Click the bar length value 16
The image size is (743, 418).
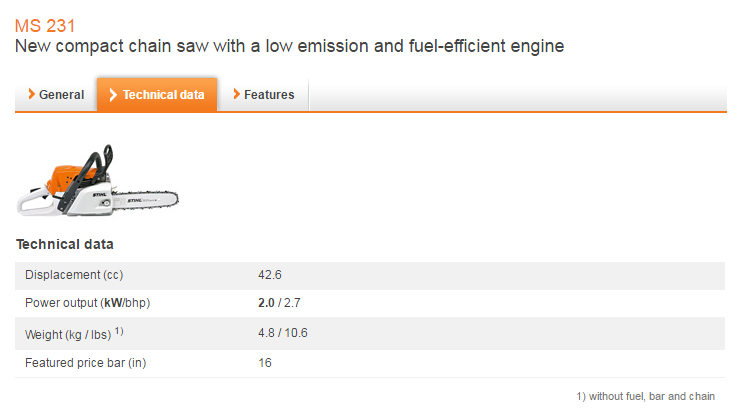265,363
